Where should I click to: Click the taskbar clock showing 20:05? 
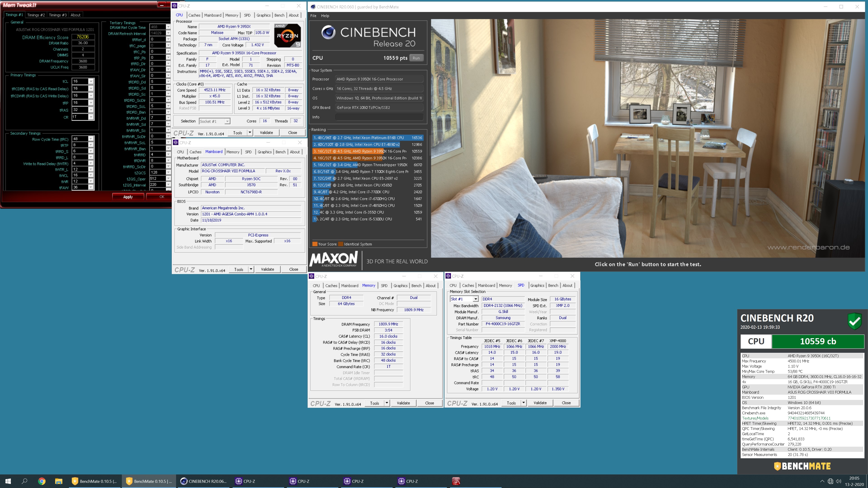click(854, 481)
